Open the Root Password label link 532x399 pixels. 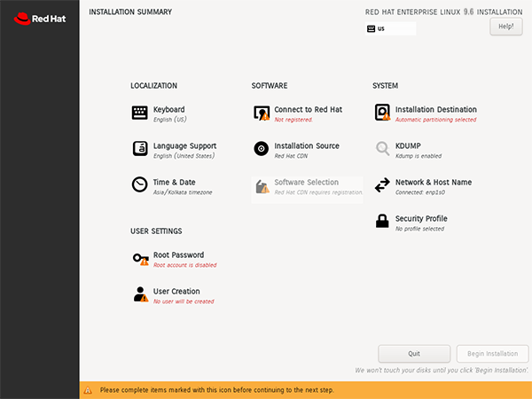coord(178,254)
